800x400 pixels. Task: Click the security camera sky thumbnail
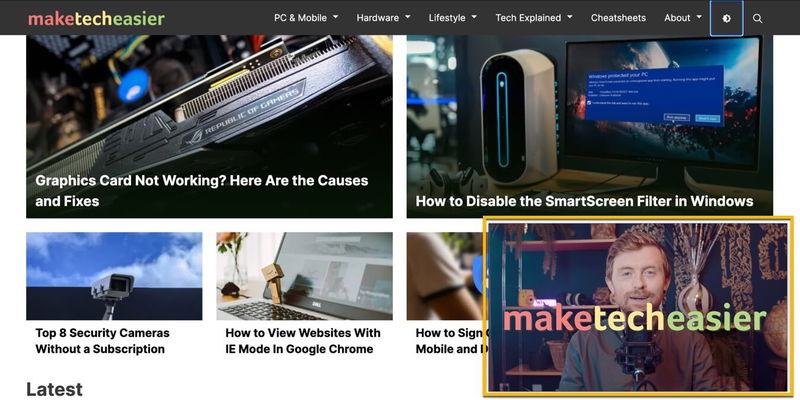(x=114, y=276)
